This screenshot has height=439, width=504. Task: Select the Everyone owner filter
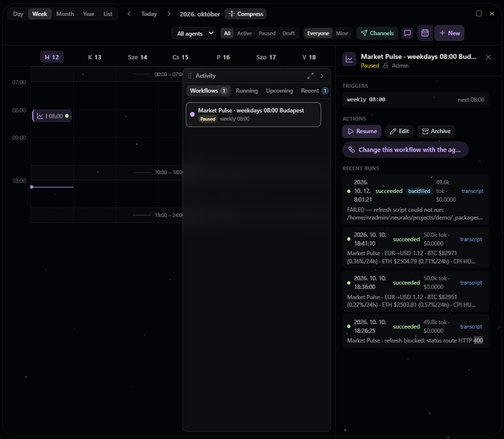pos(318,33)
